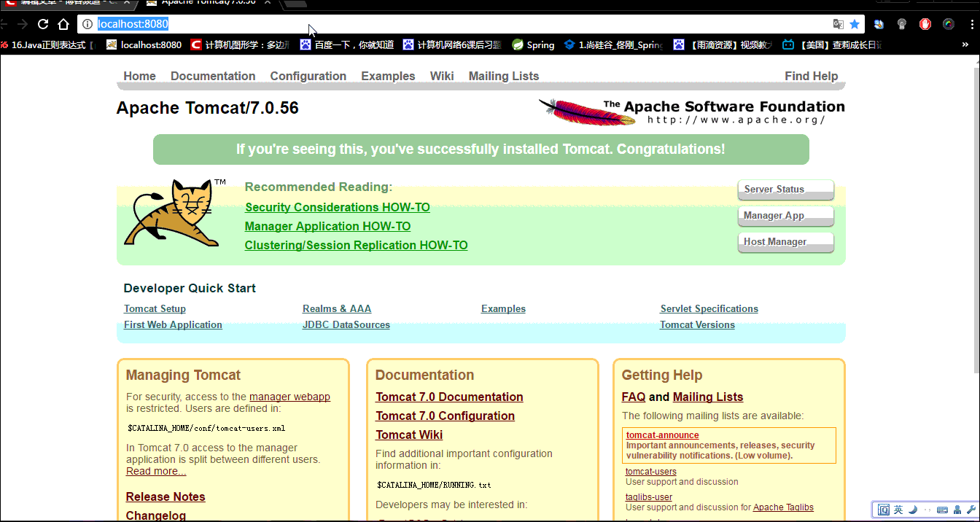This screenshot has width=980, height=522.
Task: Open Examples link under Developer Quick Start
Action: pos(503,308)
